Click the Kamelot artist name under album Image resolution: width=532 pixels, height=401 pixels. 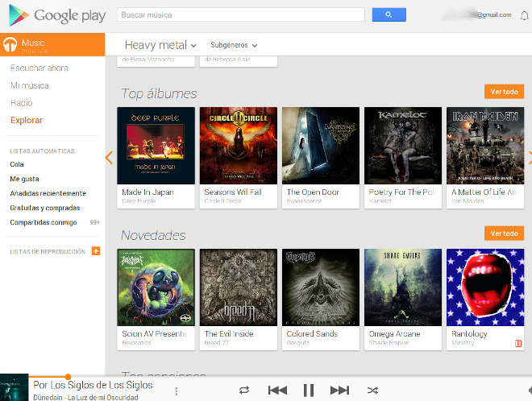point(380,201)
